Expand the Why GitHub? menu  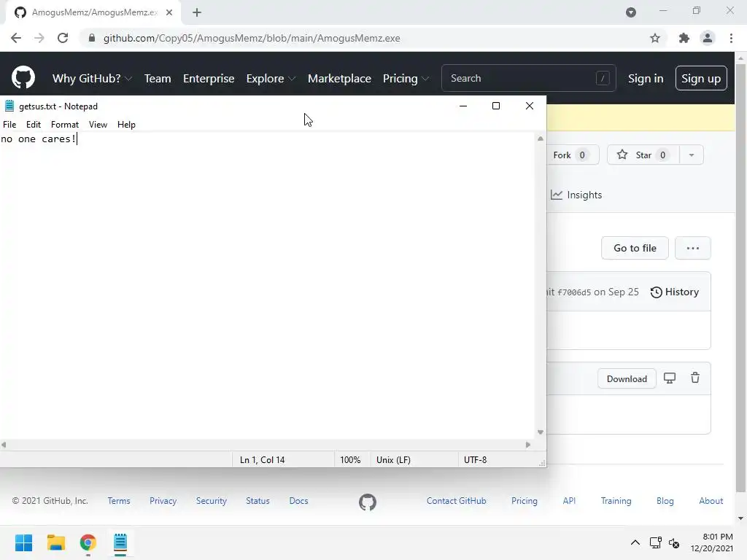[92, 78]
